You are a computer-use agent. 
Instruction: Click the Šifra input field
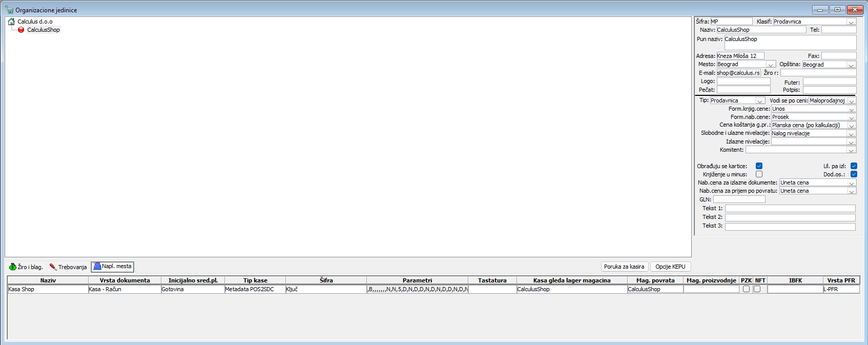[731, 22]
